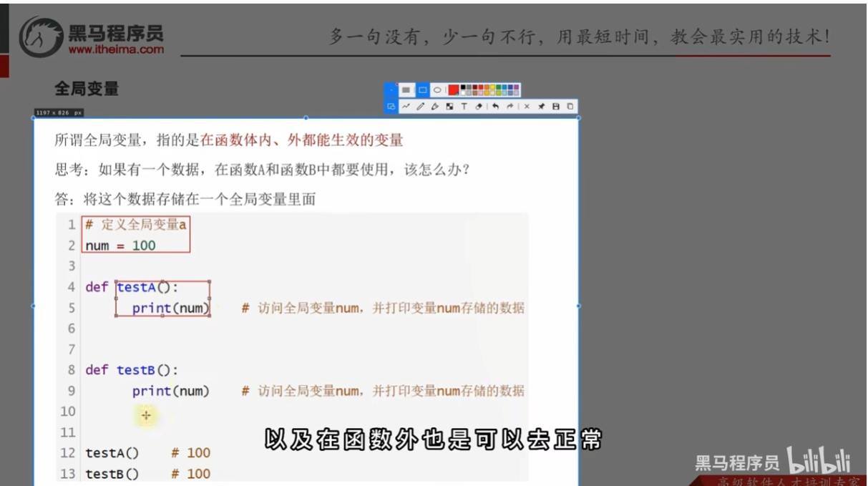Pin the screenshot to screen
This screenshot has height=486, width=868.
[x=541, y=106]
